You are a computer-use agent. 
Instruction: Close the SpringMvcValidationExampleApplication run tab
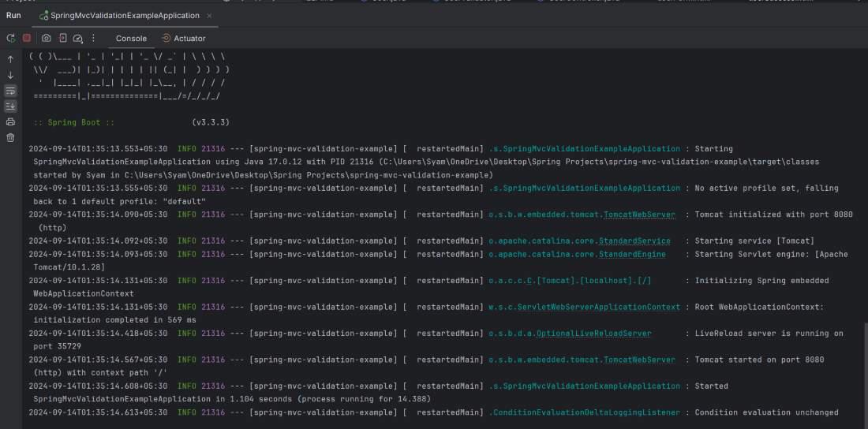click(209, 16)
